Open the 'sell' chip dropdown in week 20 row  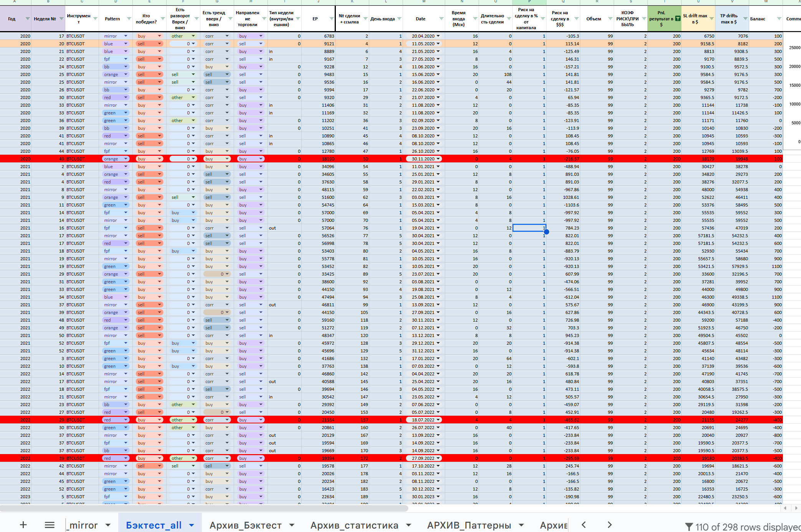click(x=159, y=44)
